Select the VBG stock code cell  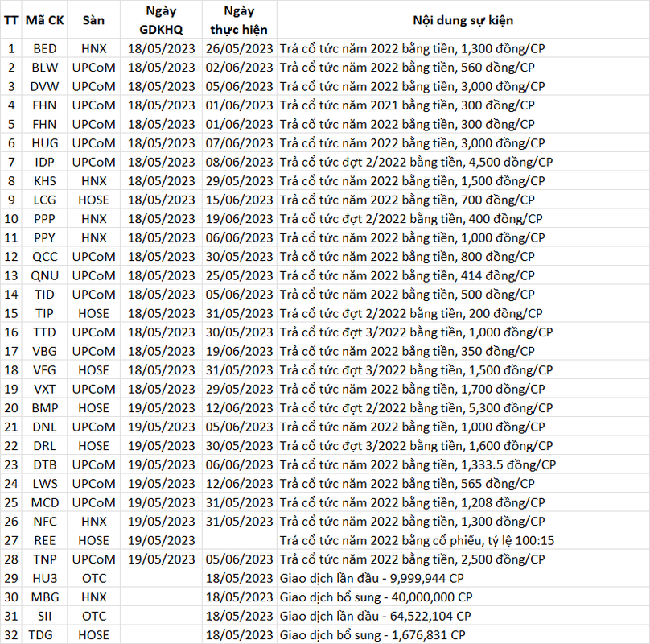(44, 351)
